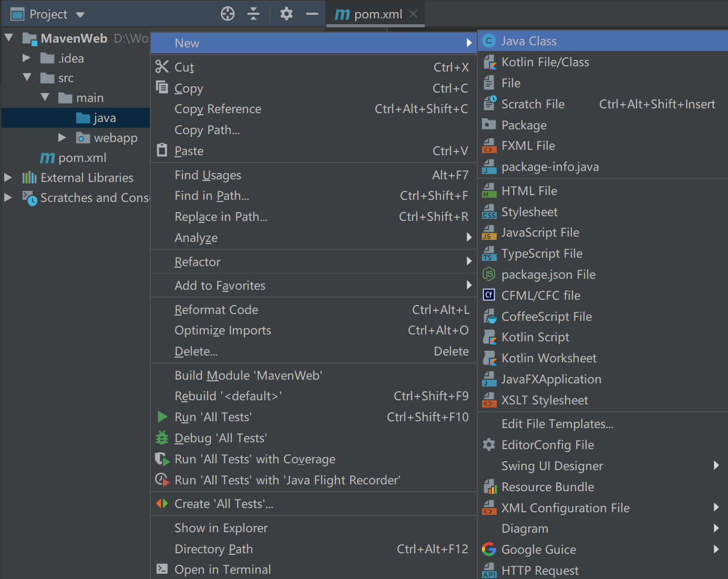Close the pom.xml editor tab
The image size is (728, 579).
tap(413, 14)
